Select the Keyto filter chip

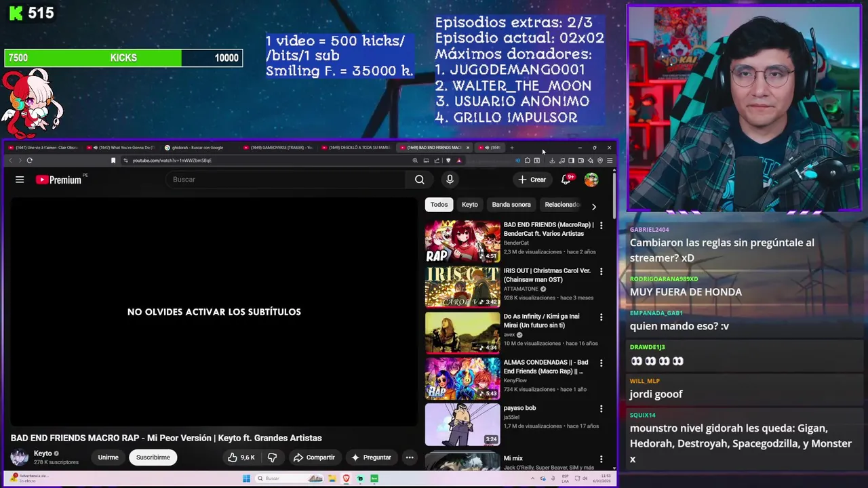coord(470,205)
